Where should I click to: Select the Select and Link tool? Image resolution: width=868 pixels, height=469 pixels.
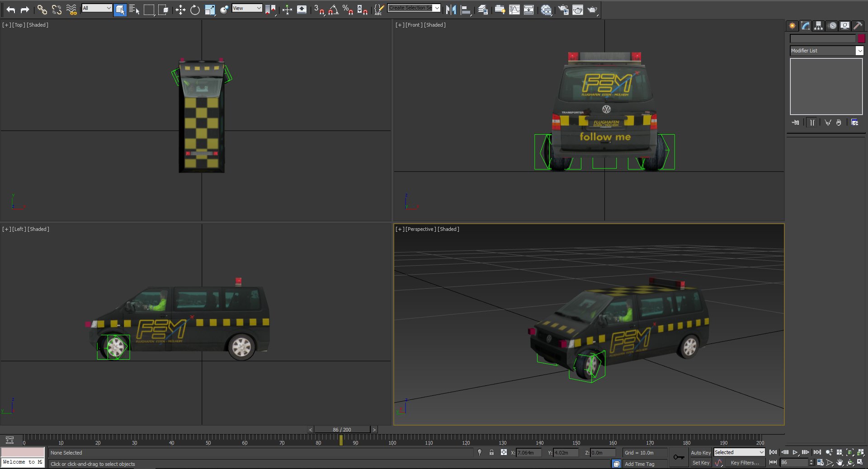(42, 9)
